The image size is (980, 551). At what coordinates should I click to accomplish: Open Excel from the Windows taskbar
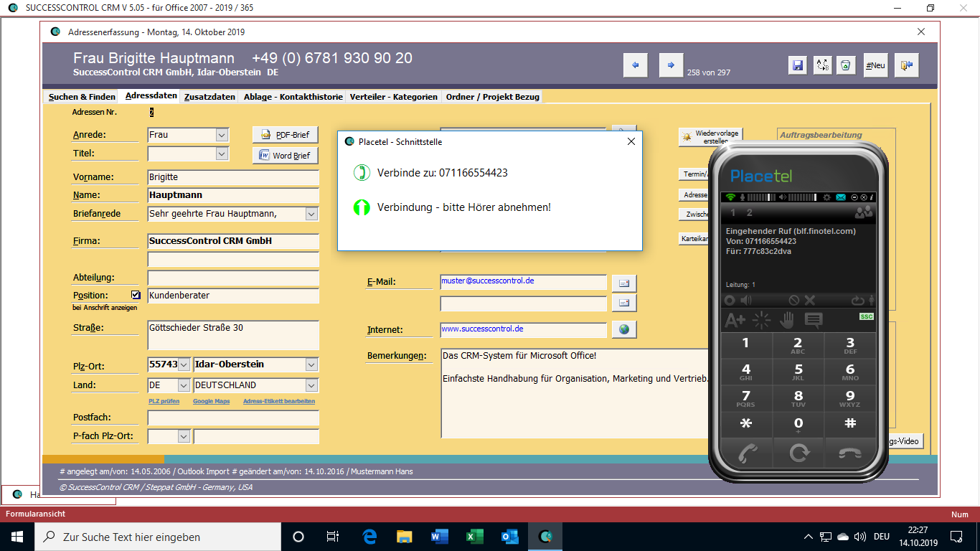point(474,537)
